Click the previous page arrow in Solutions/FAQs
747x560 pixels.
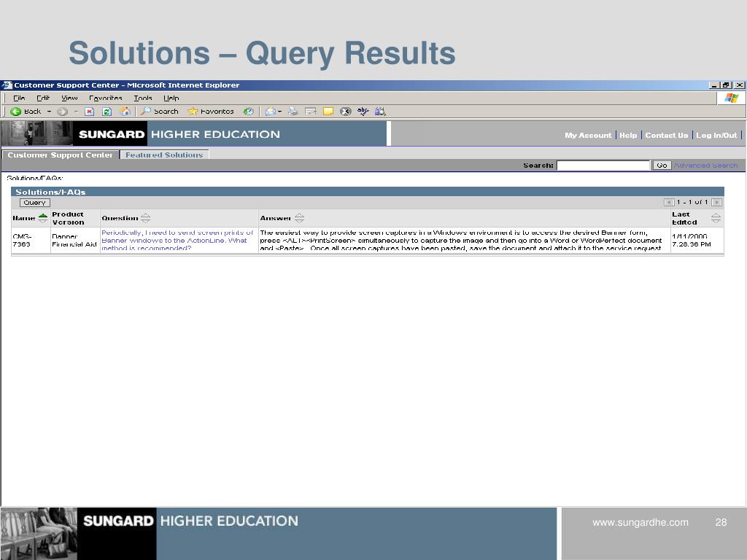[x=669, y=203]
